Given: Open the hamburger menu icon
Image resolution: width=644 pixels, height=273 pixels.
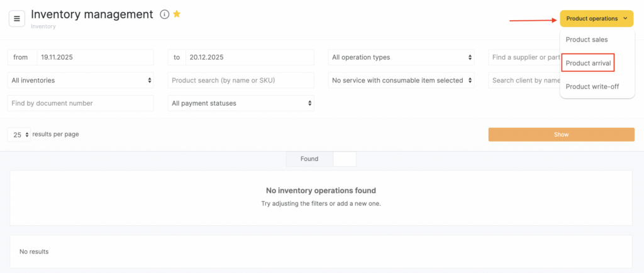Looking at the screenshot, I should (x=17, y=18).
